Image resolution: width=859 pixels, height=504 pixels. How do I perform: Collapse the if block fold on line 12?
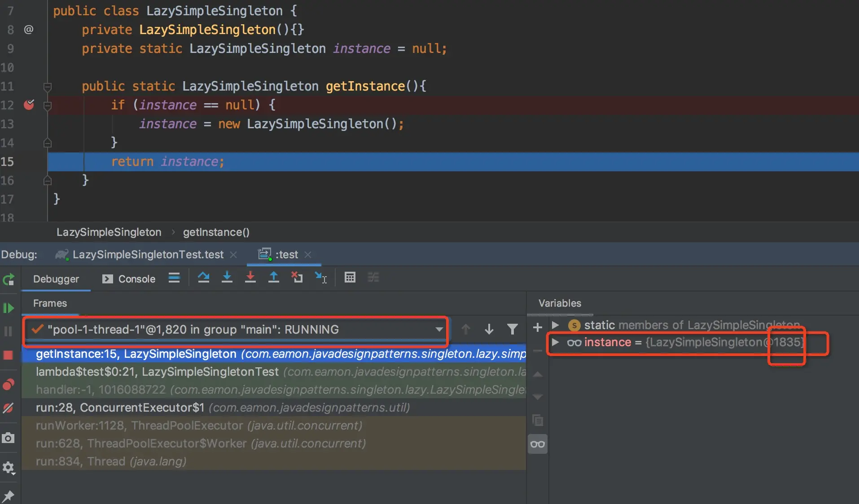point(47,105)
